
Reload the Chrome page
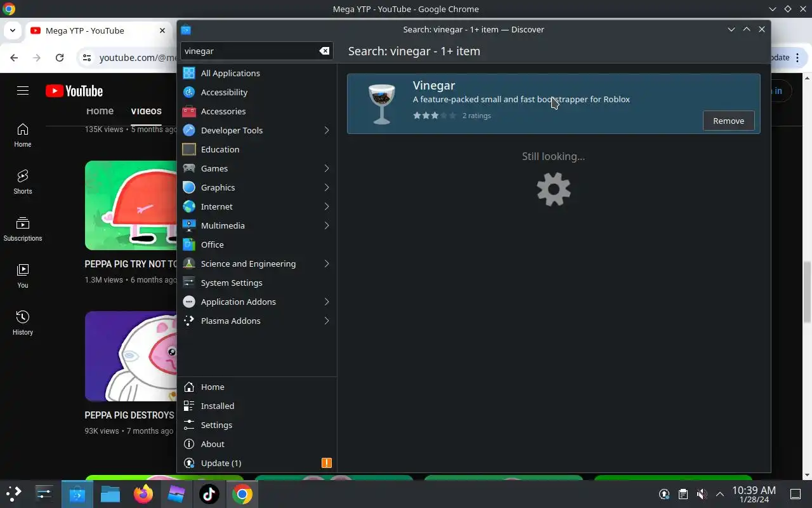coord(60,58)
